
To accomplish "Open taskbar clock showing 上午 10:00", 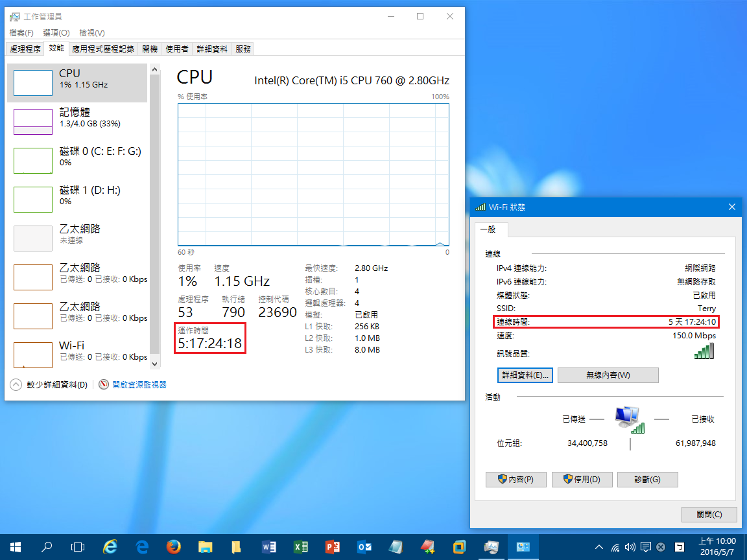I will [717, 547].
